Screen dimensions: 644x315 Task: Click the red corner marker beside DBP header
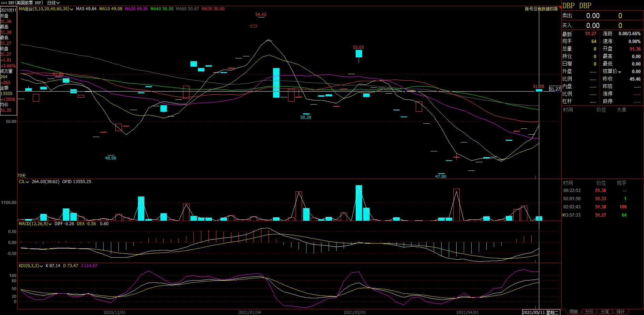click(x=560, y=8)
